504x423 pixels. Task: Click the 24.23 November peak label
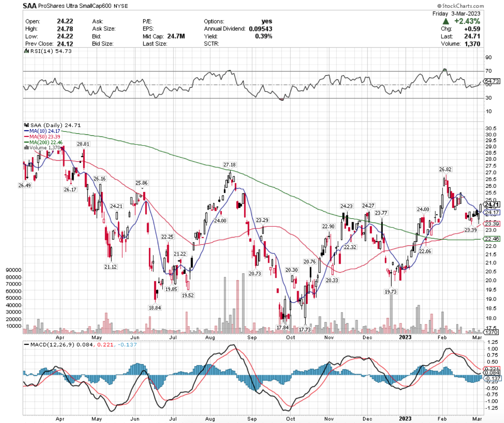pyautogui.click(x=346, y=206)
